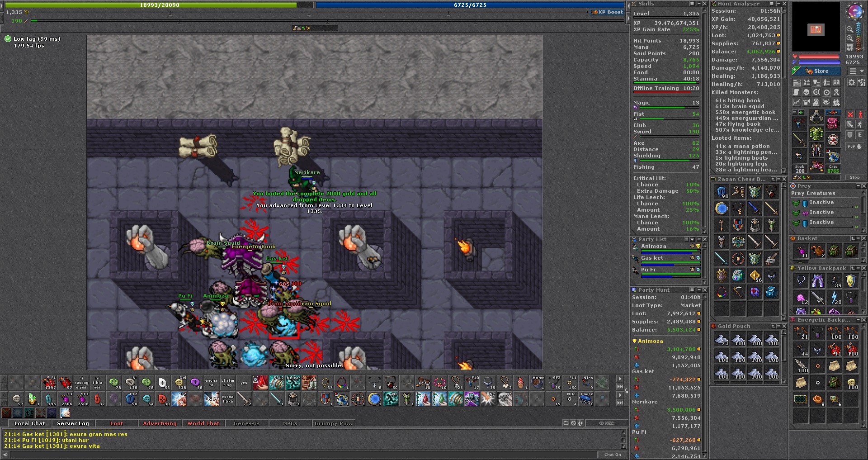Open the rosette badge icon in sidebar
This screenshot has width=868, height=460.
point(836,92)
